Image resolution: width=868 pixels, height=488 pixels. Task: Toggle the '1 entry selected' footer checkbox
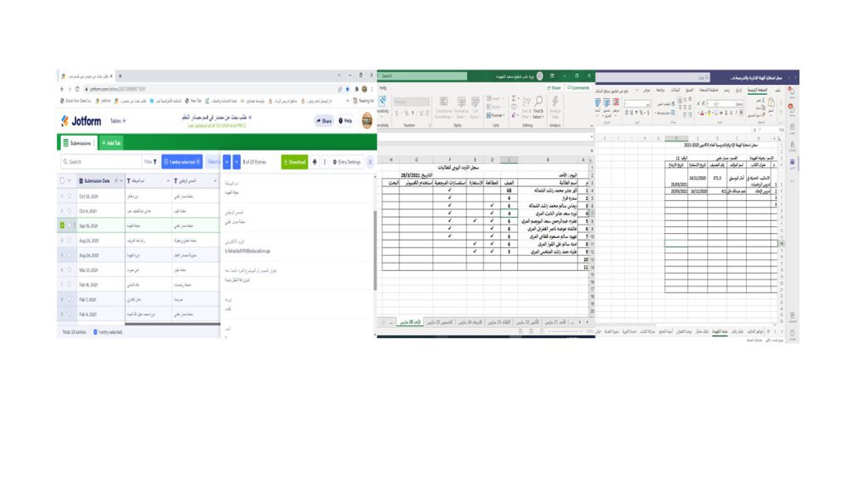pos(95,332)
